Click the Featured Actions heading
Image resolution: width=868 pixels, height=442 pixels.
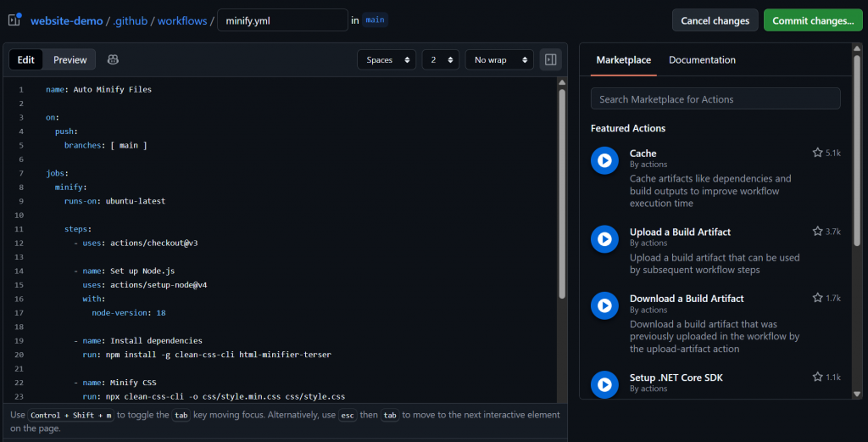[628, 128]
